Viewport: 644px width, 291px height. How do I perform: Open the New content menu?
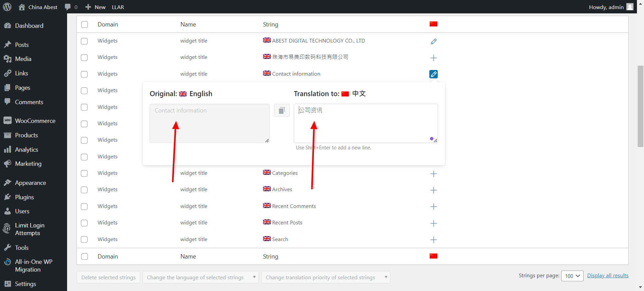tap(95, 7)
